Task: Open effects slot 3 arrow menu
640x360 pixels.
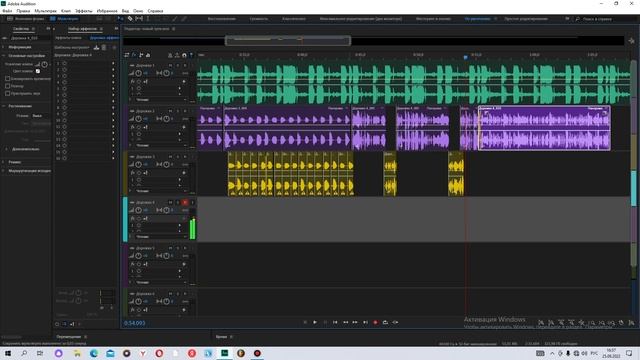Action: click(113, 76)
